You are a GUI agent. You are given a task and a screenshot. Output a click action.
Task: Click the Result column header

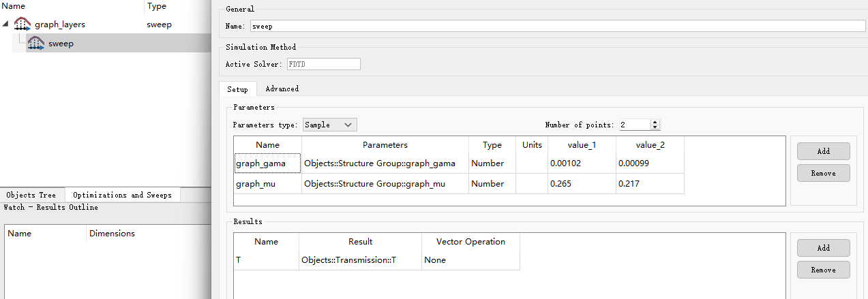coord(361,242)
